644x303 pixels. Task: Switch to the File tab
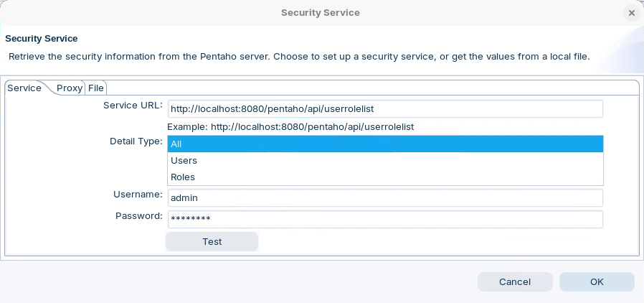click(x=96, y=88)
